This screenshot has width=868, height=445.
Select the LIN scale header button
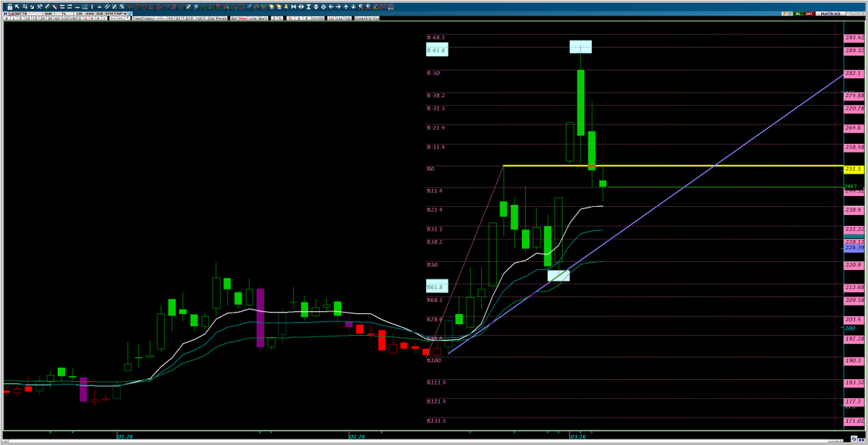tap(79, 14)
